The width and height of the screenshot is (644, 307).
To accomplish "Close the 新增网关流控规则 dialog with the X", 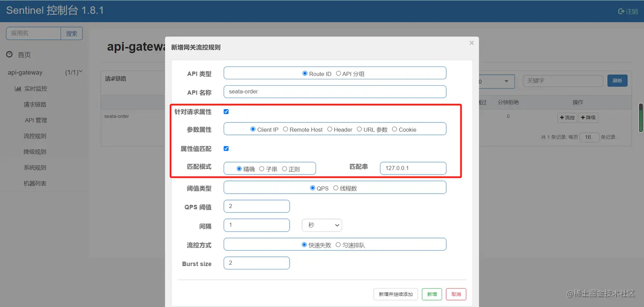I will (471, 43).
